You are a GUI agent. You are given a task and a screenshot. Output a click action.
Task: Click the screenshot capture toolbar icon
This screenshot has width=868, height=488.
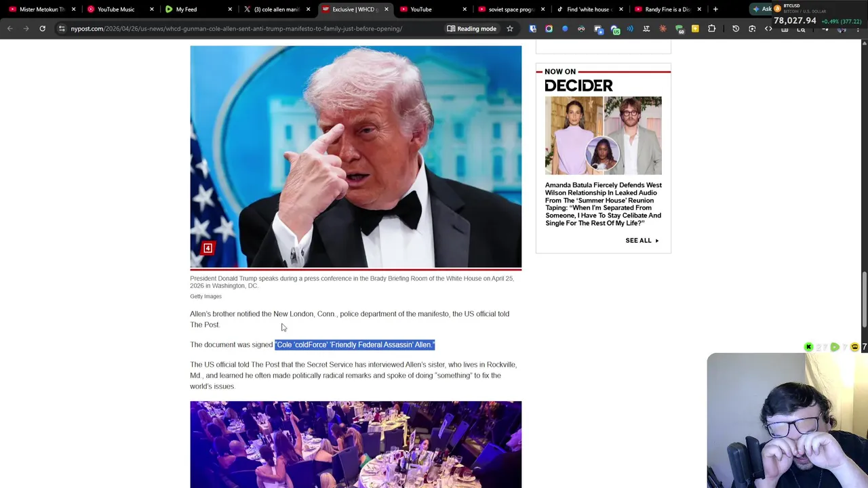click(x=752, y=28)
